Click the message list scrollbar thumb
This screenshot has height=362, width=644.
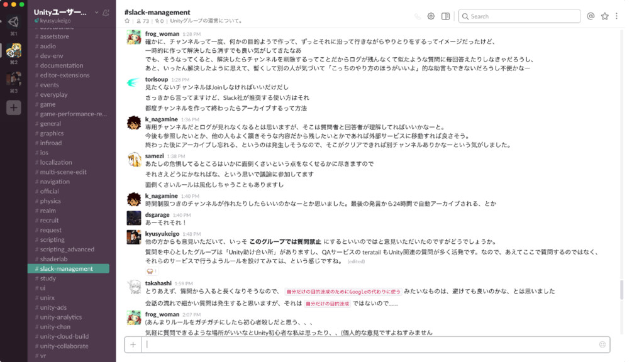coord(622,290)
